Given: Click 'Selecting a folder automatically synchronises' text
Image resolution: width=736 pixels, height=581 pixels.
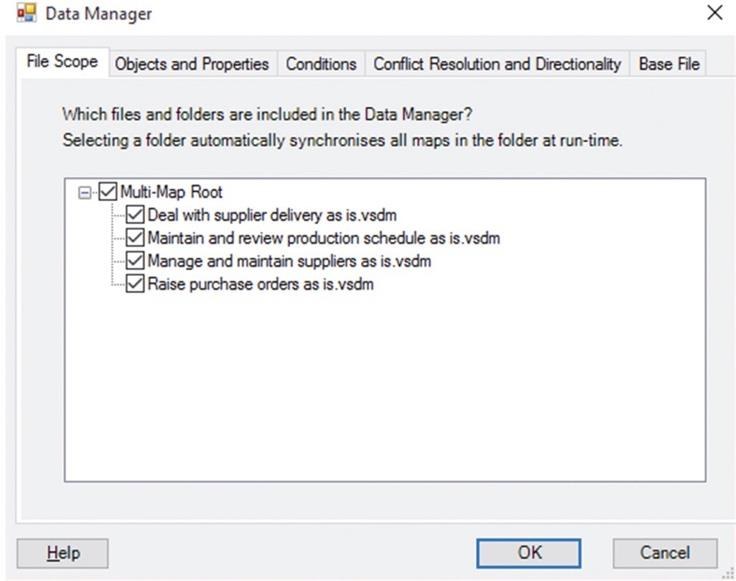Looking at the screenshot, I should tap(342, 140).
